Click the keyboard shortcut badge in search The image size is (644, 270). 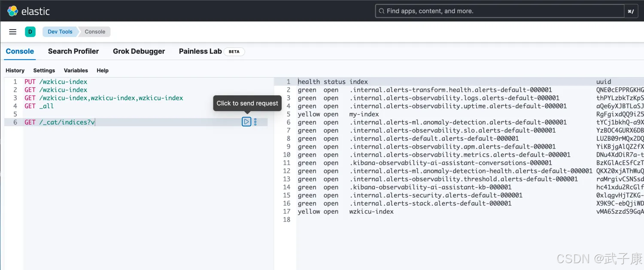pyautogui.click(x=631, y=12)
